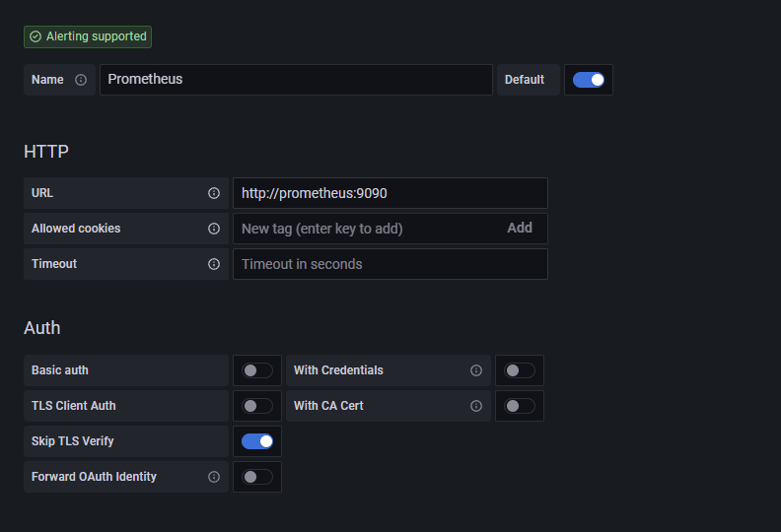Click the Forward OAuth Identity info icon
The width and height of the screenshot is (781, 532).
tap(214, 477)
